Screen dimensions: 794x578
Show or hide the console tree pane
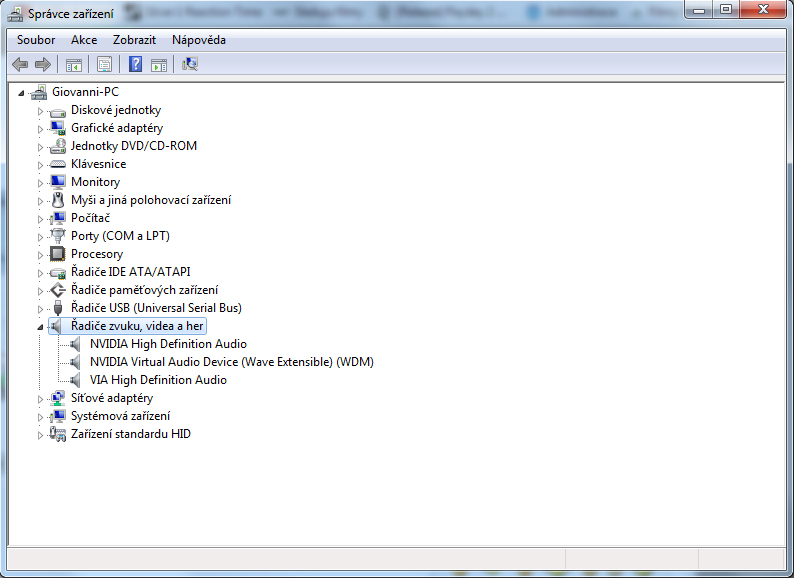coord(74,64)
